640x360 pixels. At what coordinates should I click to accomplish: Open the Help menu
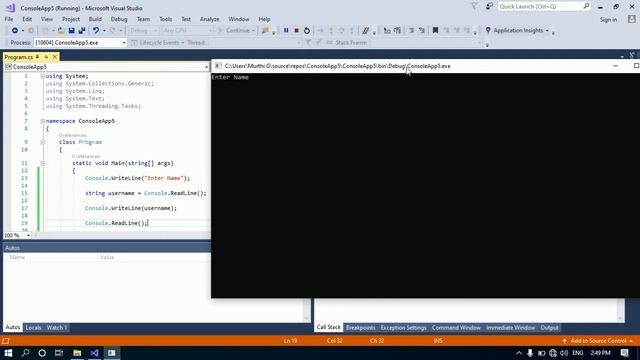coord(264,19)
